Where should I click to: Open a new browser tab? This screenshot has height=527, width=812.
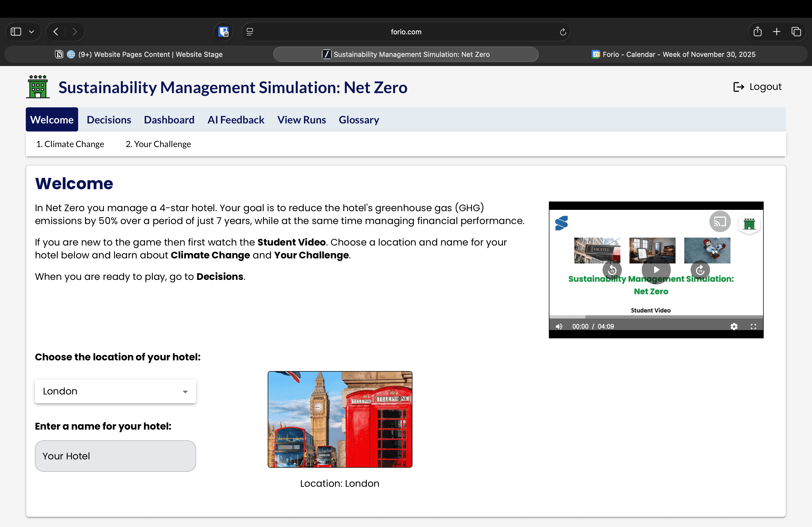click(777, 32)
